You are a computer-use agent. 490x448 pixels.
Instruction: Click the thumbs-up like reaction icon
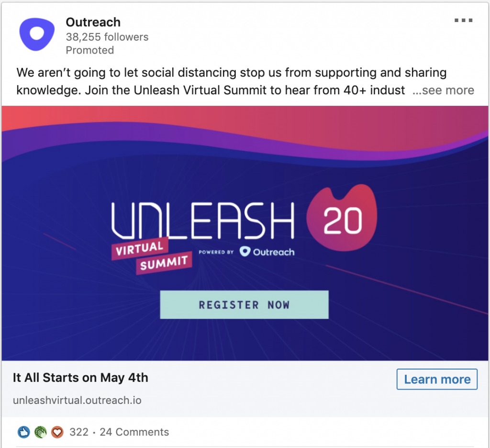[25, 431]
